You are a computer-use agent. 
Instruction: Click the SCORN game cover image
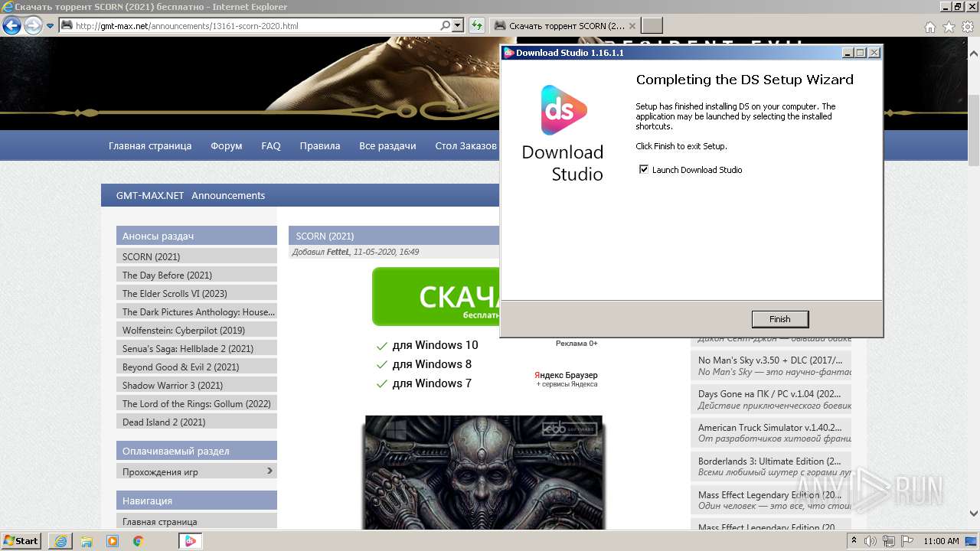click(x=484, y=473)
